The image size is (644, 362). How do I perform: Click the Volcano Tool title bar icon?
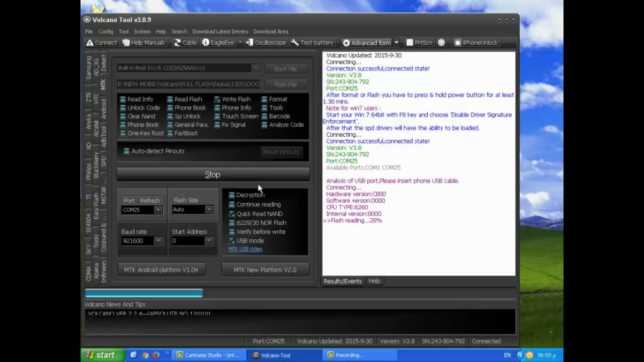tap(87, 20)
